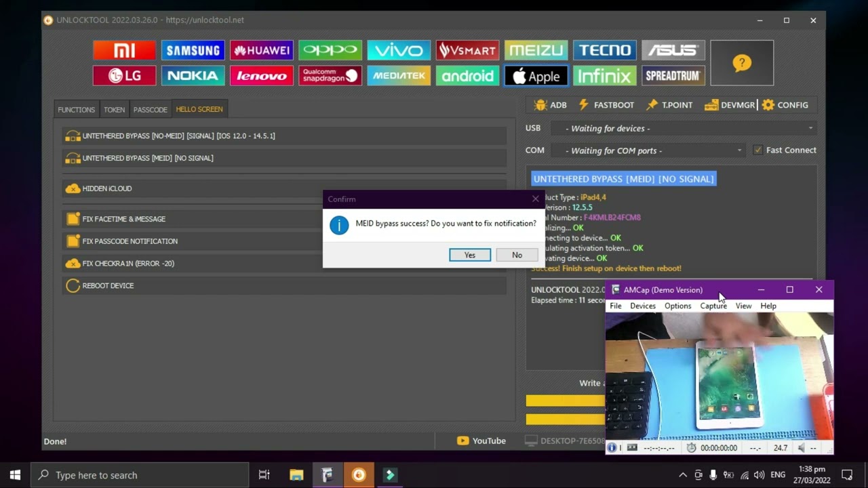Select the Apple brand logo
Image resolution: width=868 pixels, height=488 pixels.
coord(536,76)
